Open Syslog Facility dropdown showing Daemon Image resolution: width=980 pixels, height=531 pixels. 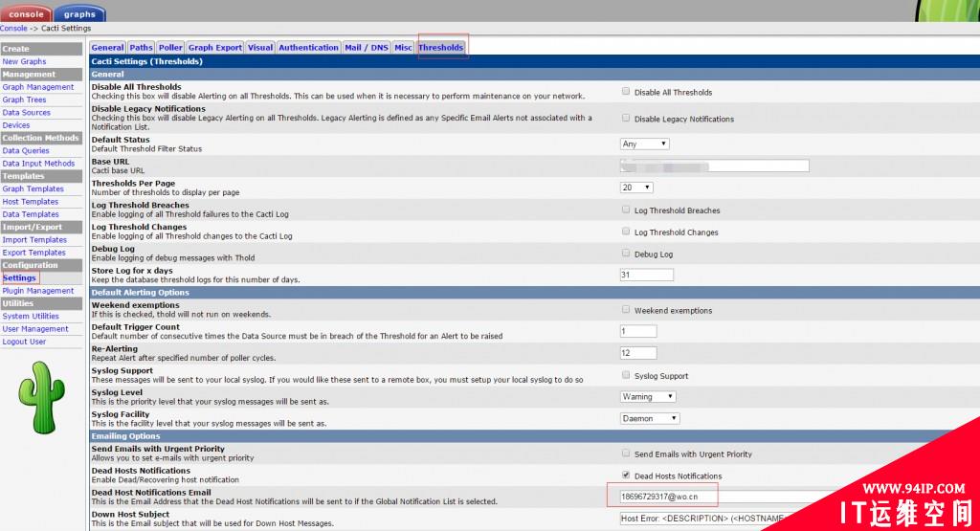point(650,418)
